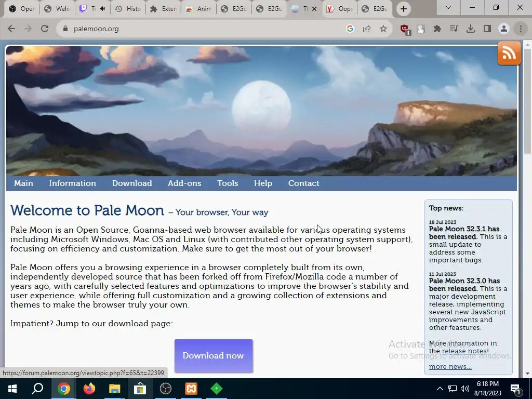Click the Welcome to Pale Moon heading
Image resolution: width=532 pixels, height=399 pixels.
pos(87,210)
